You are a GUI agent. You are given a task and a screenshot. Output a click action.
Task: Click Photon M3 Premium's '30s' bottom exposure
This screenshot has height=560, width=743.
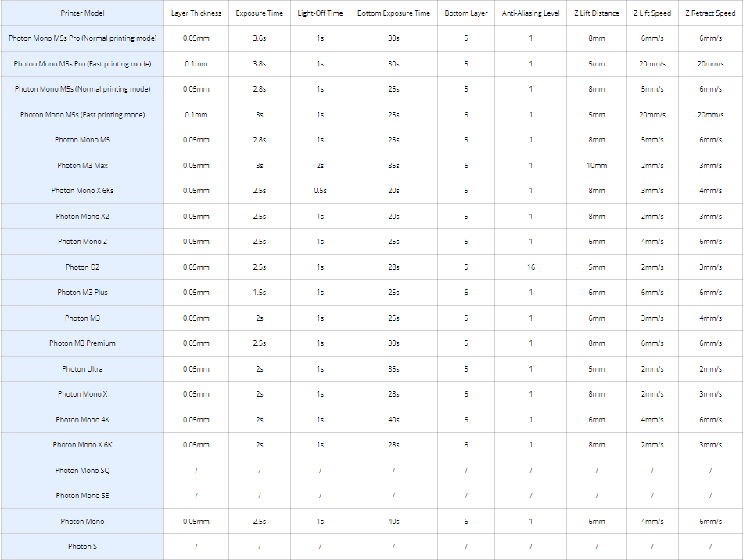point(393,343)
